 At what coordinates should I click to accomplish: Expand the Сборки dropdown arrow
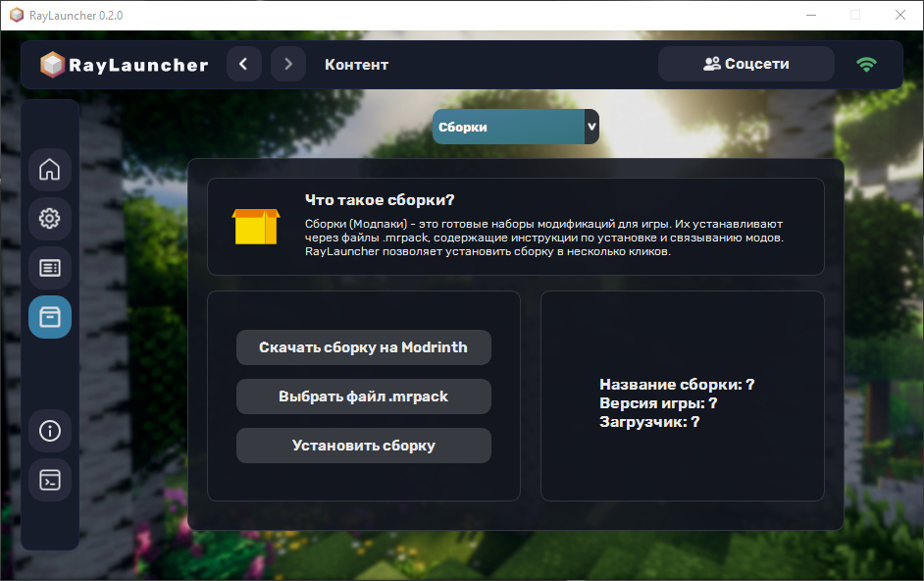click(591, 127)
